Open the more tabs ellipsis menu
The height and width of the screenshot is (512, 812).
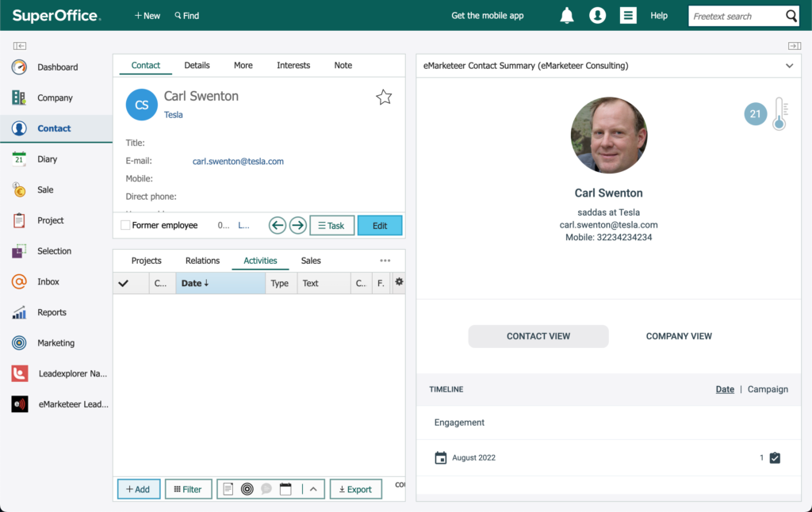385,261
